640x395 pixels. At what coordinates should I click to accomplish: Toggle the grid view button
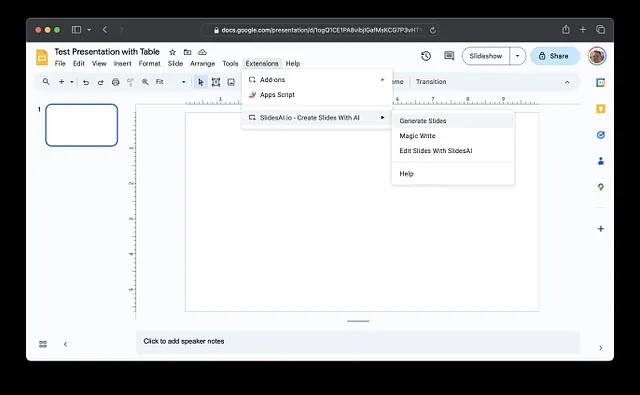point(43,344)
